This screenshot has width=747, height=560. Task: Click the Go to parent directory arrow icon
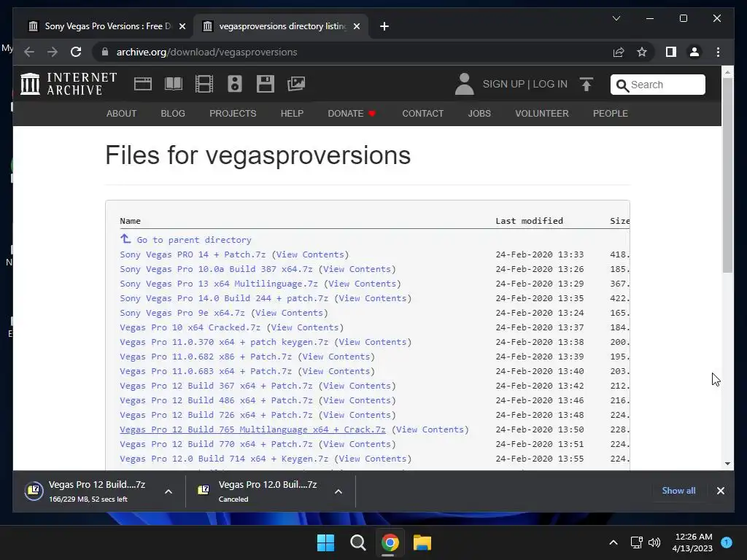click(x=125, y=238)
